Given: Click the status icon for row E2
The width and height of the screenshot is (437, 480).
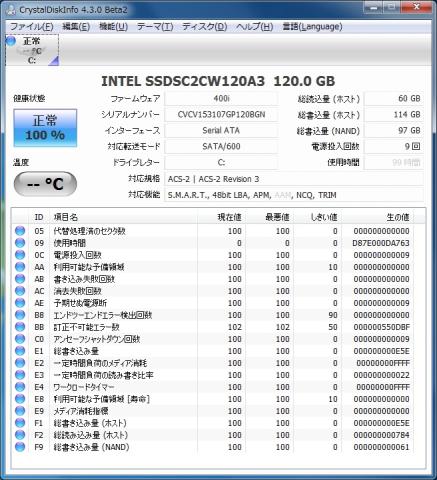Looking at the screenshot, I should pyautogui.click(x=20, y=363).
